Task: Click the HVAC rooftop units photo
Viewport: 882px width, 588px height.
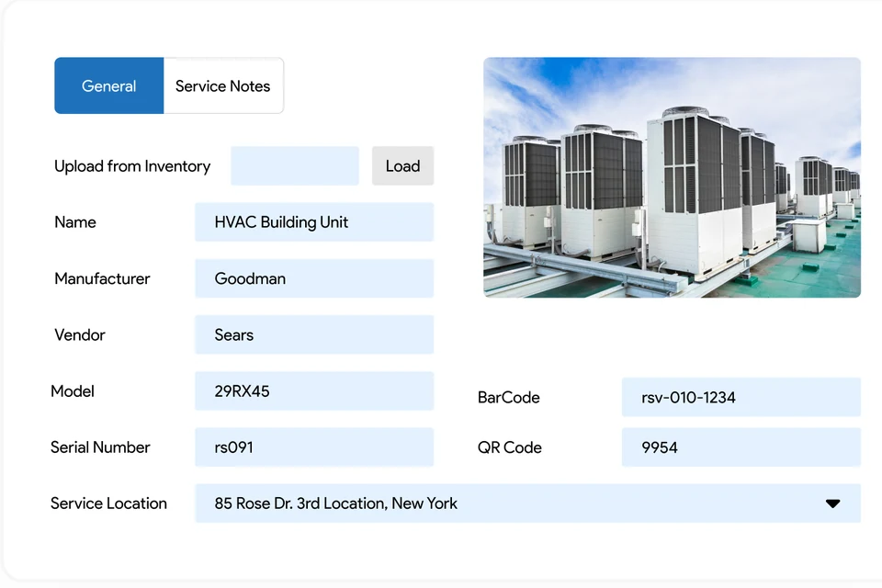Action: (x=673, y=177)
